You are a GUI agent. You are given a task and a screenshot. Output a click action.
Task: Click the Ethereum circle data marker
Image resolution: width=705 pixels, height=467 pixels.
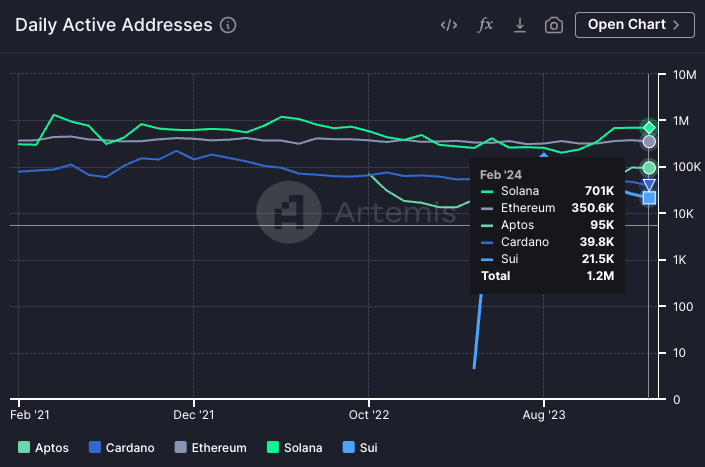coord(649,142)
